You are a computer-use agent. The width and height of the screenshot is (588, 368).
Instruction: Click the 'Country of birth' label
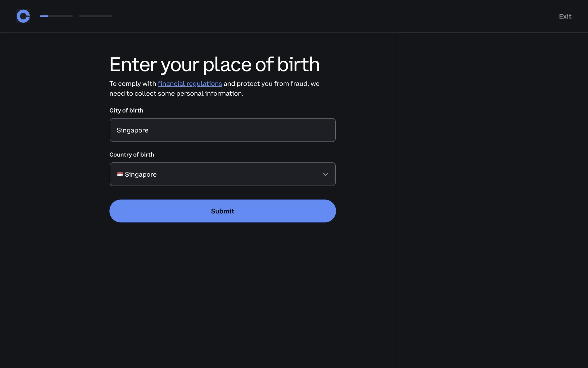pyautogui.click(x=132, y=155)
